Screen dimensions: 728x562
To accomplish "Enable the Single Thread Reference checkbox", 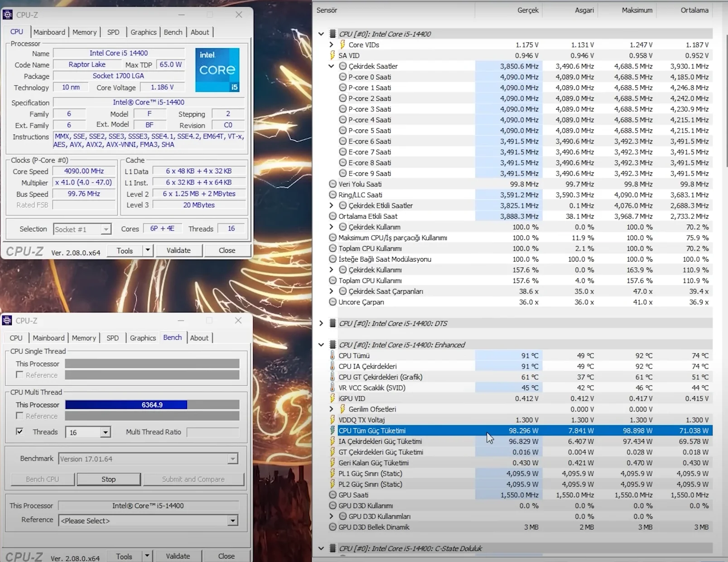I will (x=19, y=375).
